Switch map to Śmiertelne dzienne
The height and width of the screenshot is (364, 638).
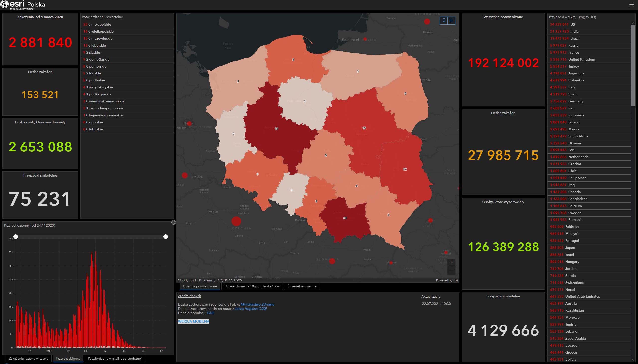(x=302, y=286)
